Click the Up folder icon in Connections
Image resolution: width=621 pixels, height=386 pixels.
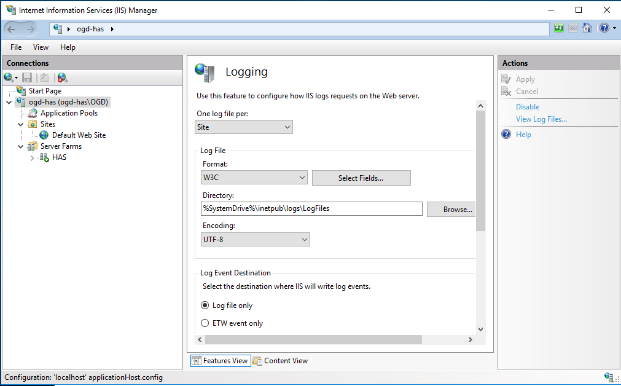coord(44,78)
